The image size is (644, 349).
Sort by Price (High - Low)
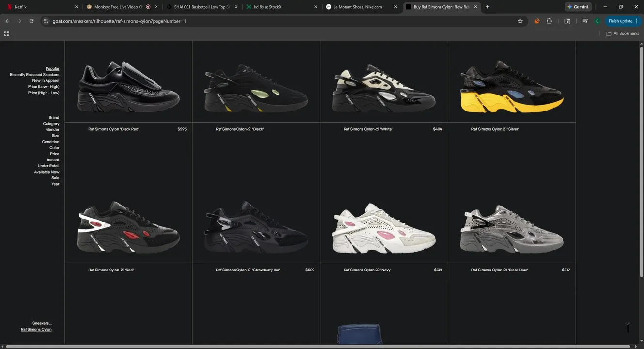(x=44, y=93)
